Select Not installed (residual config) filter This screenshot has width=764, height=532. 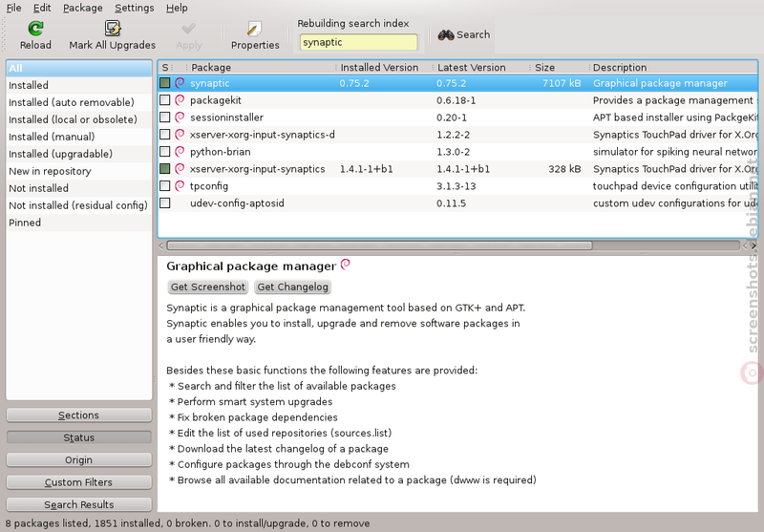click(79, 205)
